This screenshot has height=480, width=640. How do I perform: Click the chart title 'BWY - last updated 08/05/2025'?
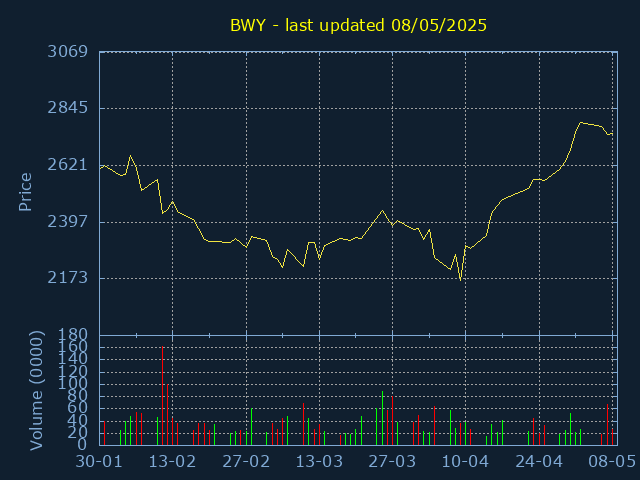358,25
